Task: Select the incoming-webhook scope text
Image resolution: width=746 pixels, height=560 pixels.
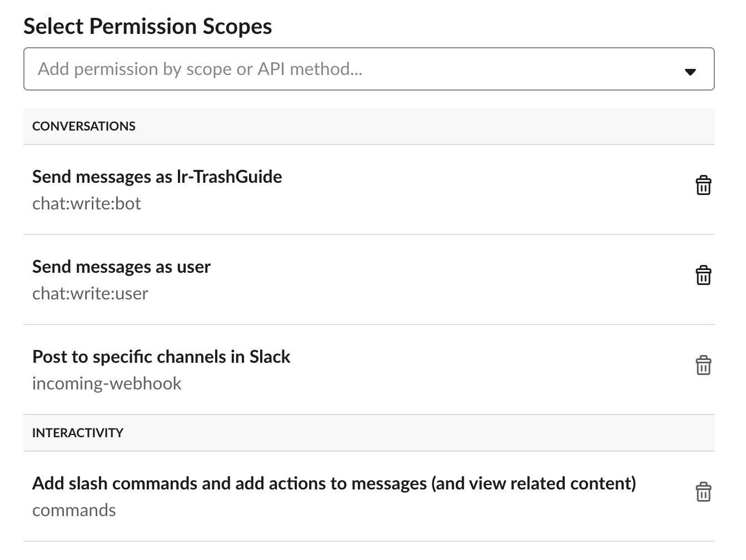Action: [107, 383]
